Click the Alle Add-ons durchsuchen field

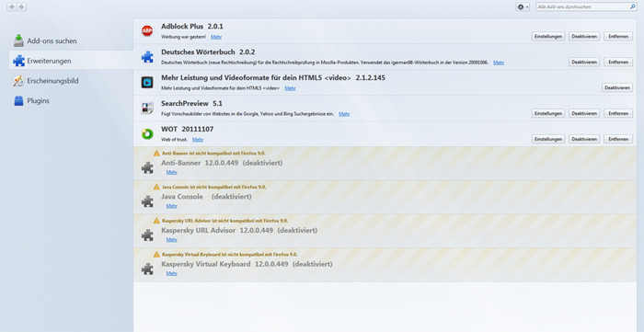click(x=582, y=7)
